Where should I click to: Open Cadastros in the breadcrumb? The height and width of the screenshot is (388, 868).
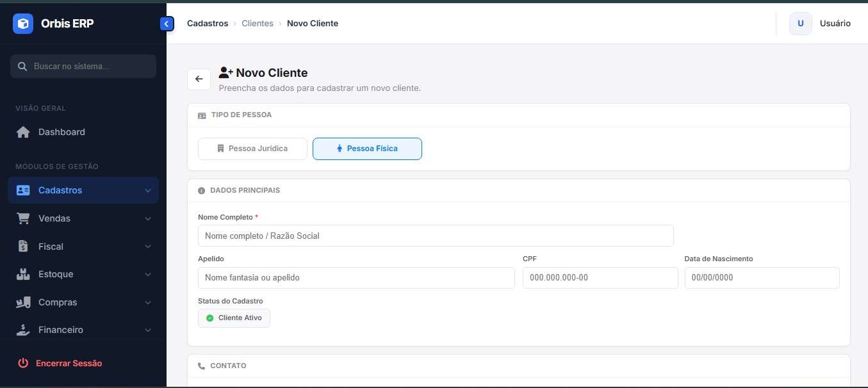coord(208,24)
